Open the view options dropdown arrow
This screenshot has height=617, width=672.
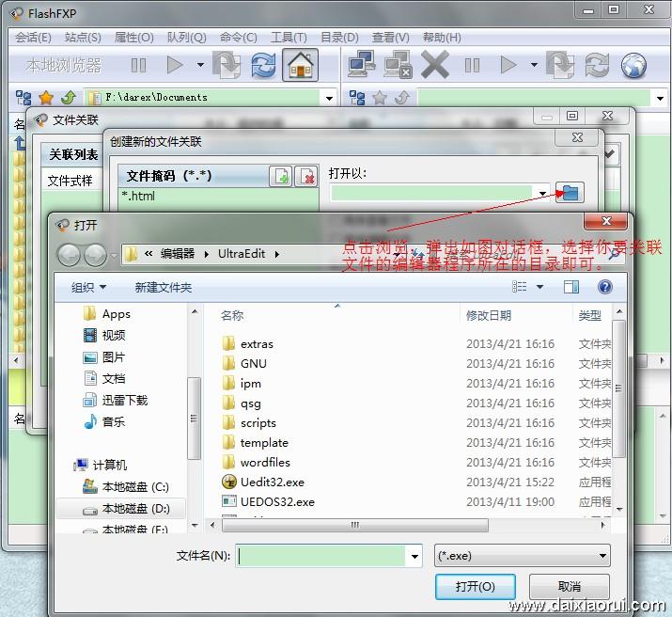coord(540,287)
